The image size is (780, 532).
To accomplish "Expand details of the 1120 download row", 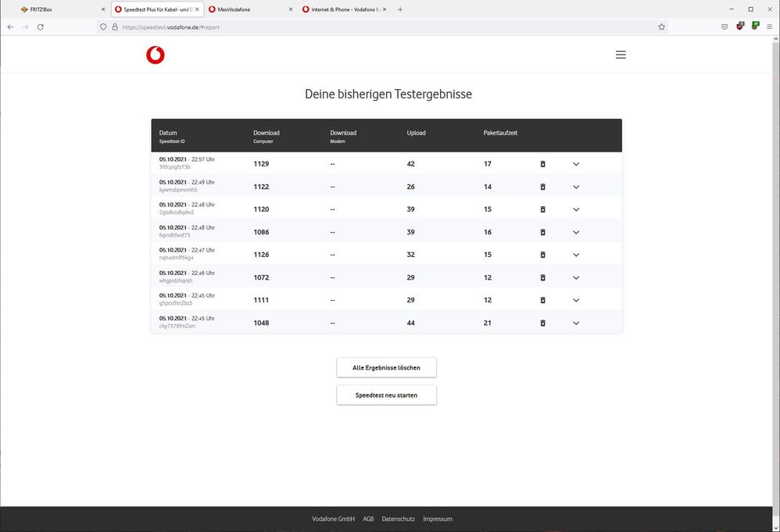I will (576, 209).
